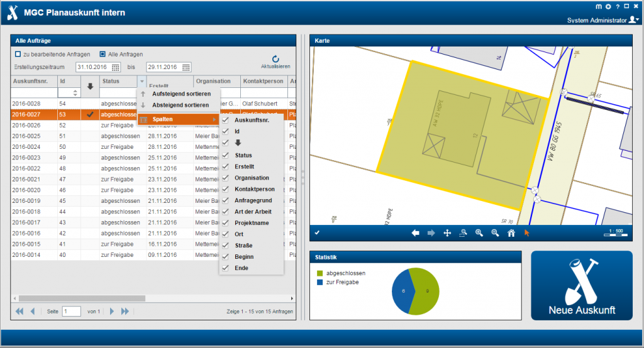This screenshot has height=348, width=644.
Task: Open the start date calendar picker
Action: 116,67
